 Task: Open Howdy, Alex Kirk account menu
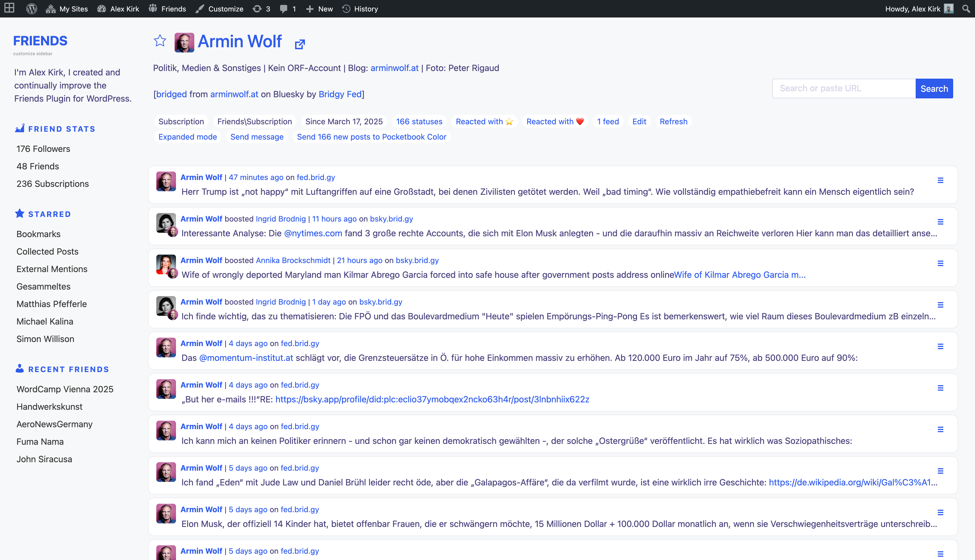coord(919,8)
